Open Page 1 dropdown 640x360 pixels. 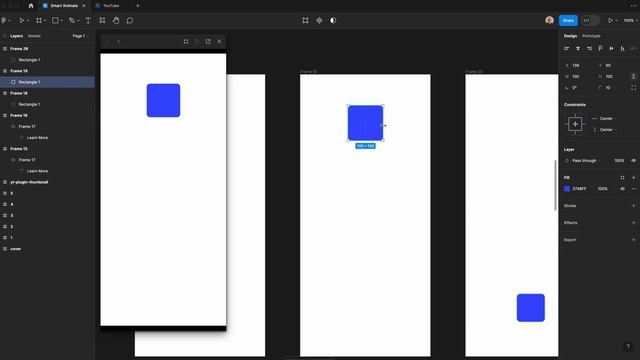[80, 36]
